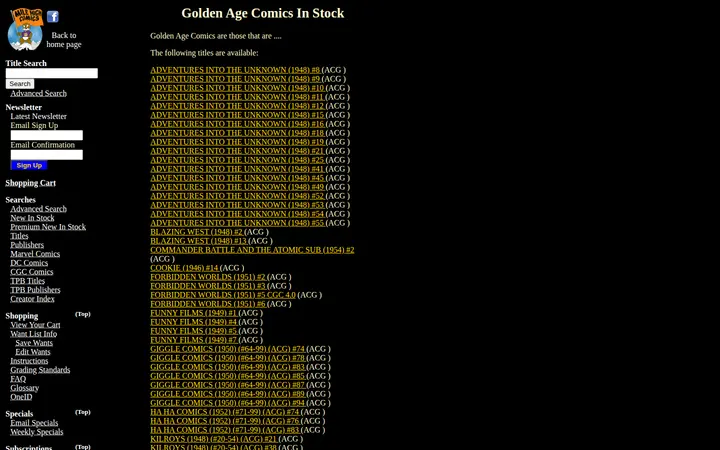720x450 pixels.
Task: Open Kilroys (1948) #21 link
Action: (214, 439)
